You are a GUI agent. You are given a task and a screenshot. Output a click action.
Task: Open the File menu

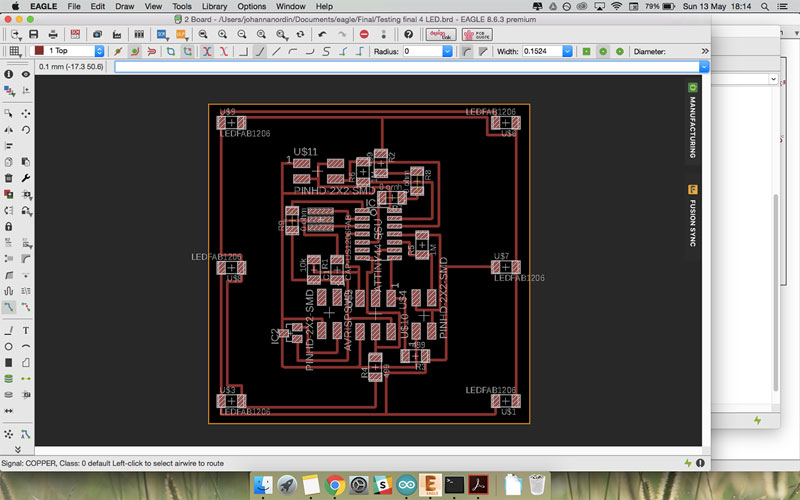click(x=74, y=6)
